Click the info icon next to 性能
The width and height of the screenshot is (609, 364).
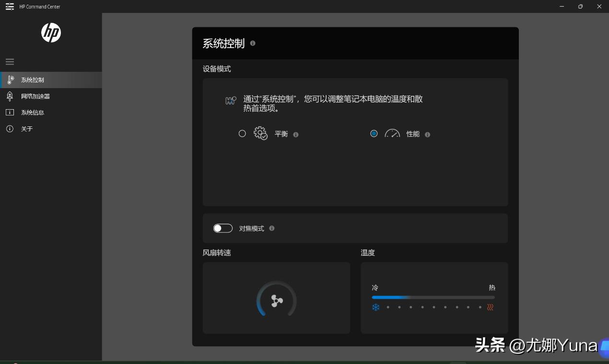point(427,134)
